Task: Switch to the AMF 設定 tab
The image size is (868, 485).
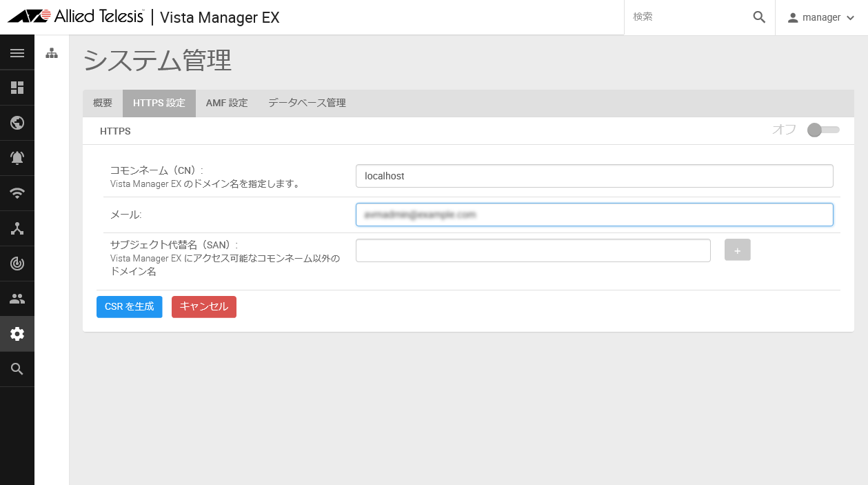Action: pyautogui.click(x=227, y=103)
